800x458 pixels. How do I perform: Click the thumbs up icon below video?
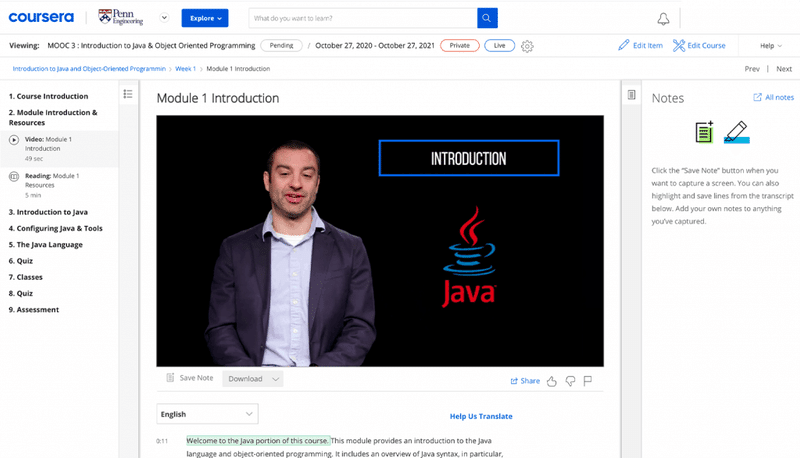pyautogui.click(x=552, y=381)
